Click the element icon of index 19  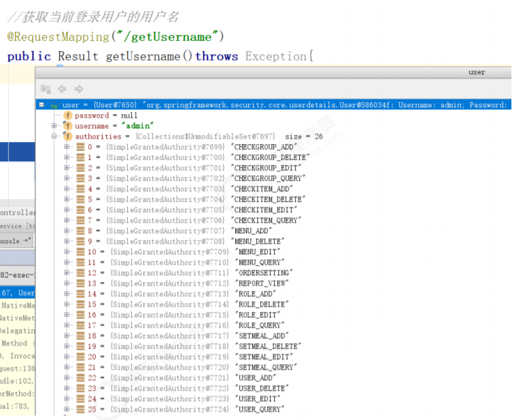(81, 346)
